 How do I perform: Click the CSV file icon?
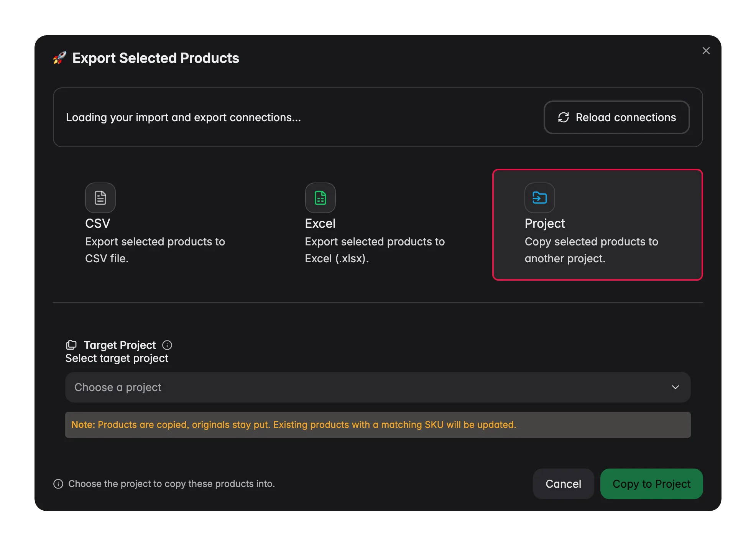coord(100,198)
